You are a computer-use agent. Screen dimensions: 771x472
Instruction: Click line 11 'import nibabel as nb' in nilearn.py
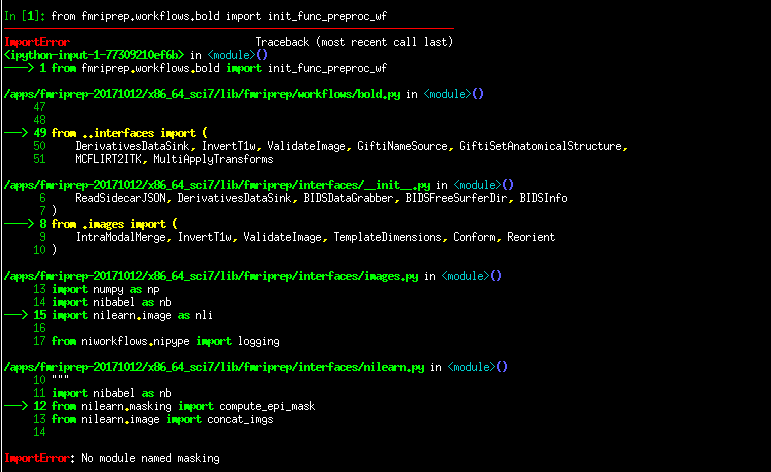(x=112, y=393)
